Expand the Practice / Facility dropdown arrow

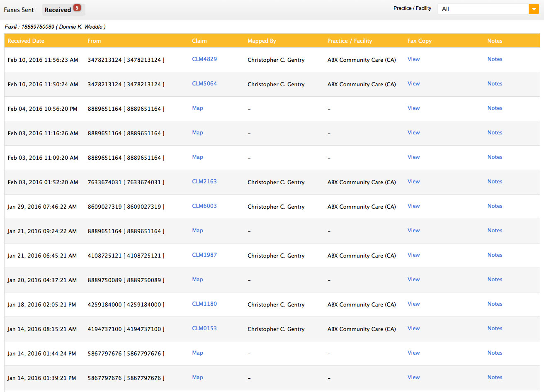click(534, 9)
